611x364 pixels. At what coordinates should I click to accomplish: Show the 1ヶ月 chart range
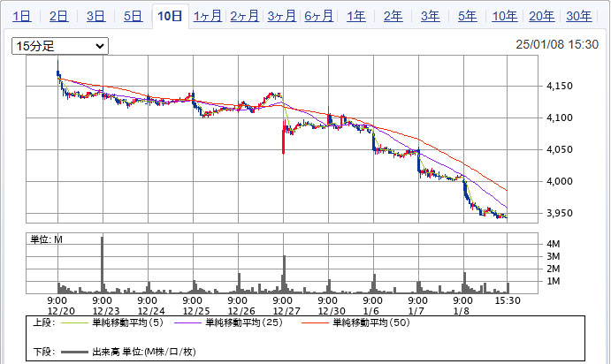pyautogui.click(x=207, y=16)
